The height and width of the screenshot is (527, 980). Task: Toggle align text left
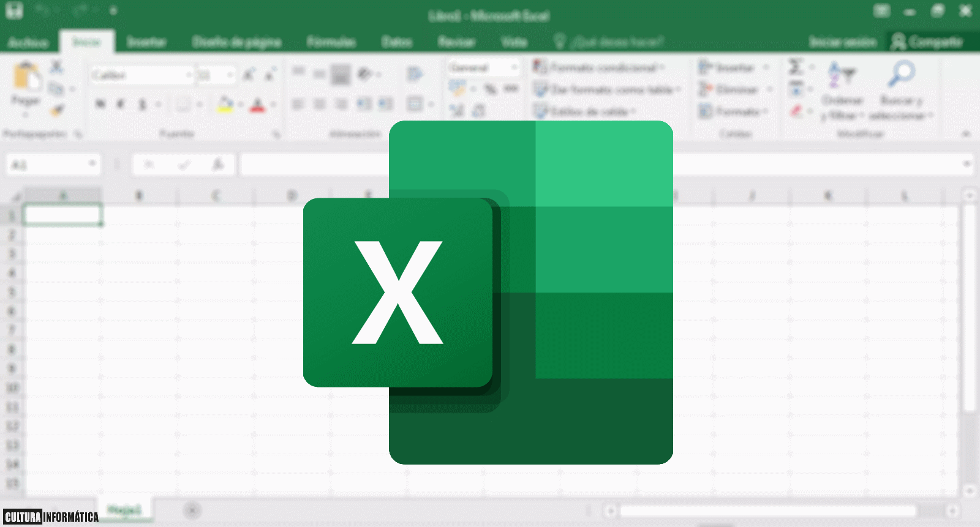coord(298,104)
